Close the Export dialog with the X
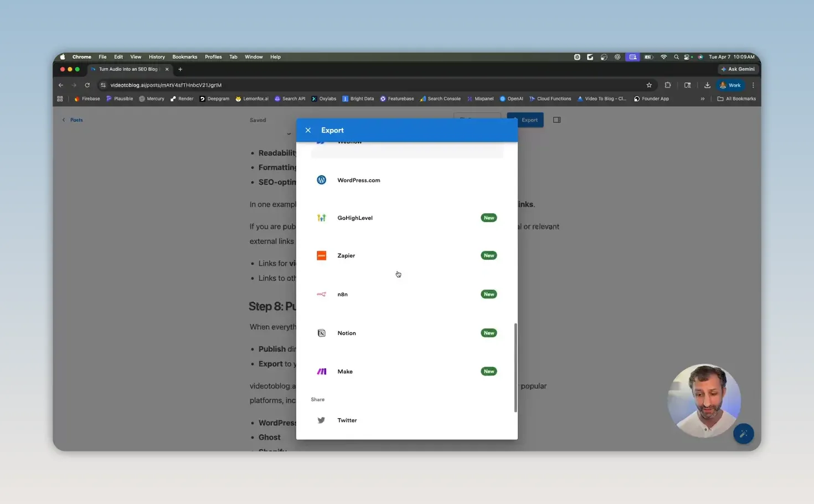 (308, 130)
